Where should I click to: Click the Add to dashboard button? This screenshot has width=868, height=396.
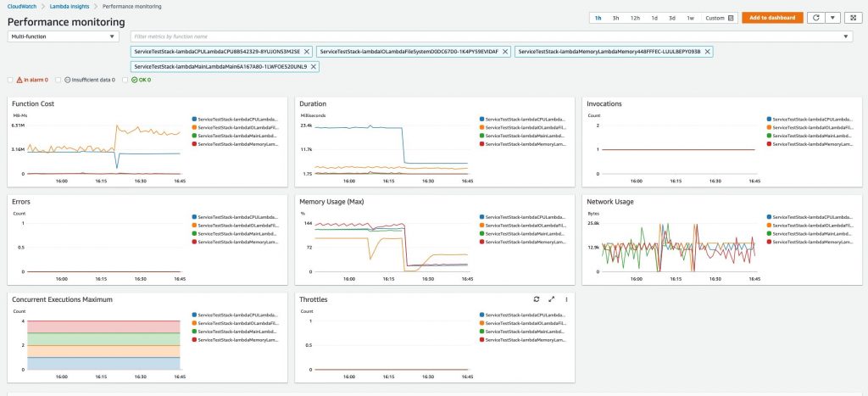point(772,18)
